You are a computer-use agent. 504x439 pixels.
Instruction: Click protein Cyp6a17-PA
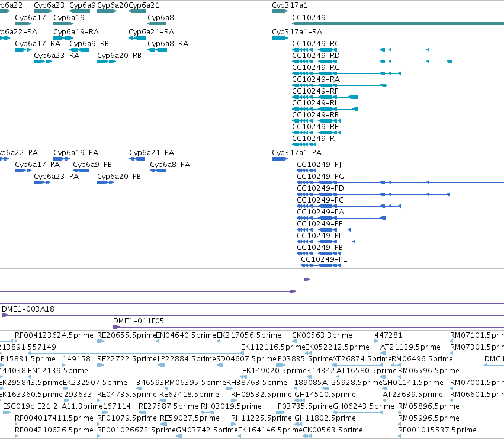(37, 165)
